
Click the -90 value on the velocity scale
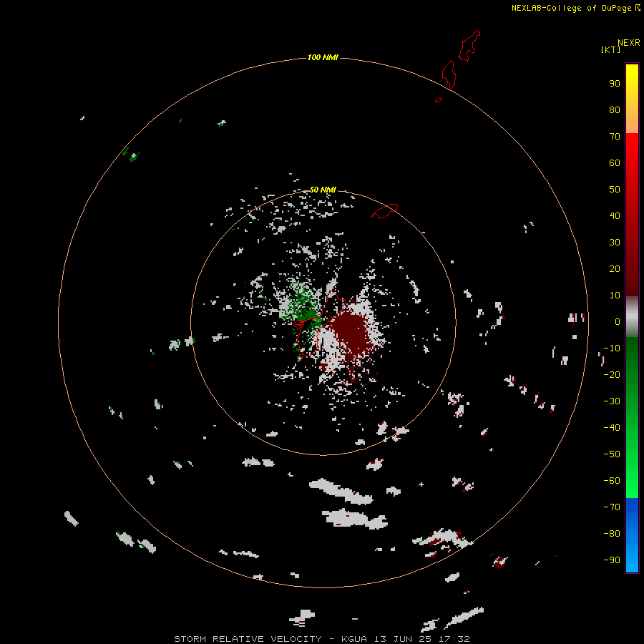pos(612,560)
